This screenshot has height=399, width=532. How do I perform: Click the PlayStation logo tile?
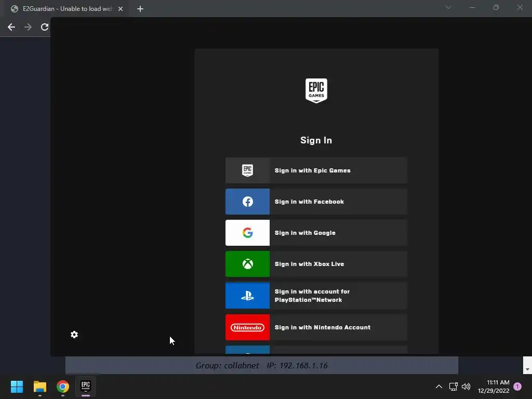248,296
